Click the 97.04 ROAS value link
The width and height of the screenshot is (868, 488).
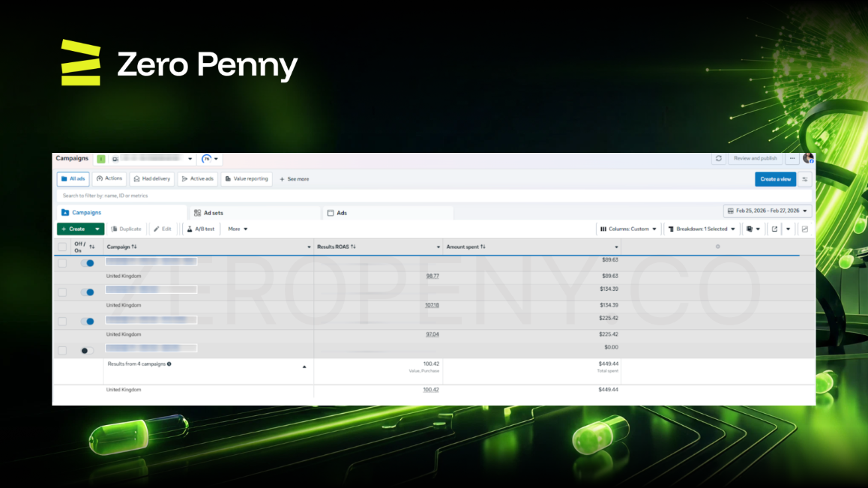tap(433, 334)
